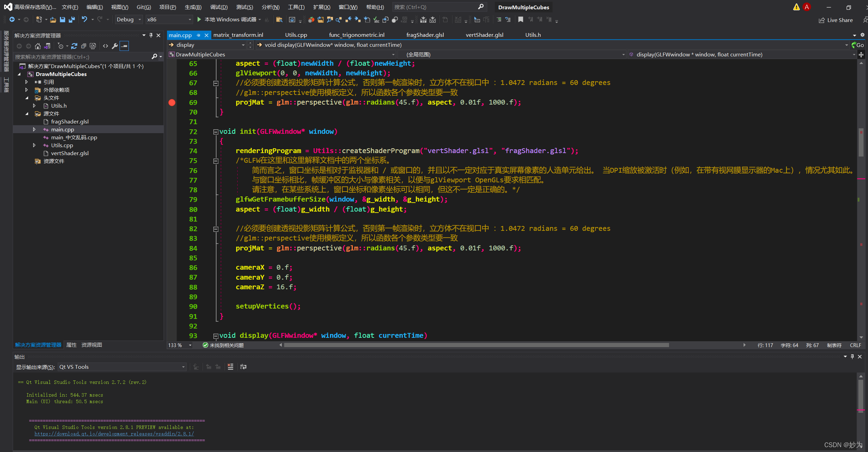Click the view code icon in Solution Explorer
This screenshot has height=452, width=868.
[105, 46]
